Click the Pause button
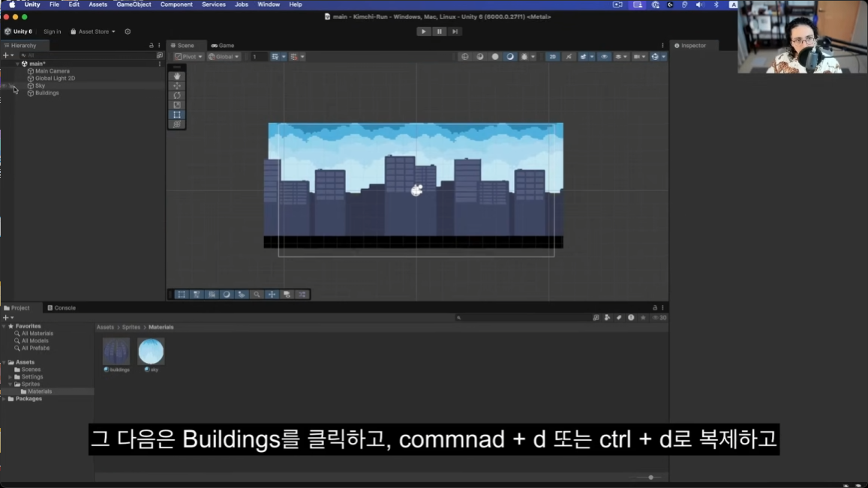 (x=439, y=31)
